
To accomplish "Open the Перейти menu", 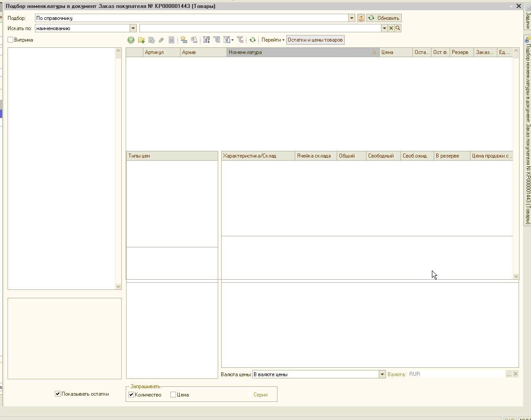I will click(x=273, y=40).
